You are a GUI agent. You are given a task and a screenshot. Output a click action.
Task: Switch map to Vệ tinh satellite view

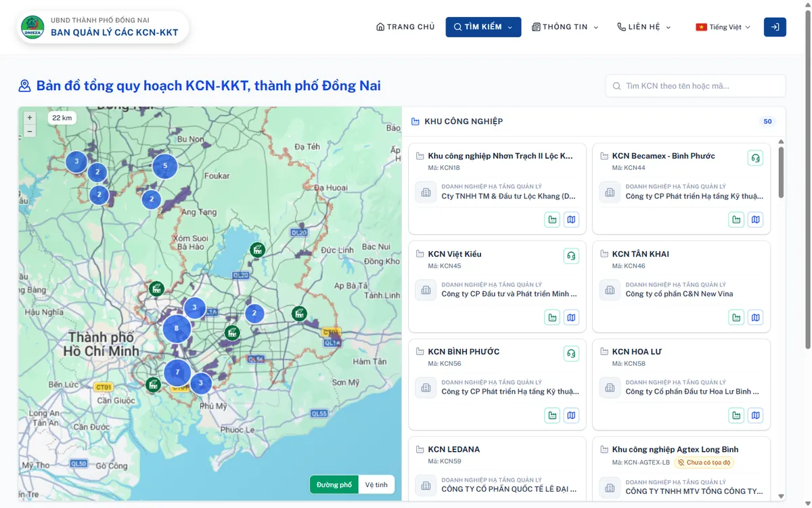376,485
